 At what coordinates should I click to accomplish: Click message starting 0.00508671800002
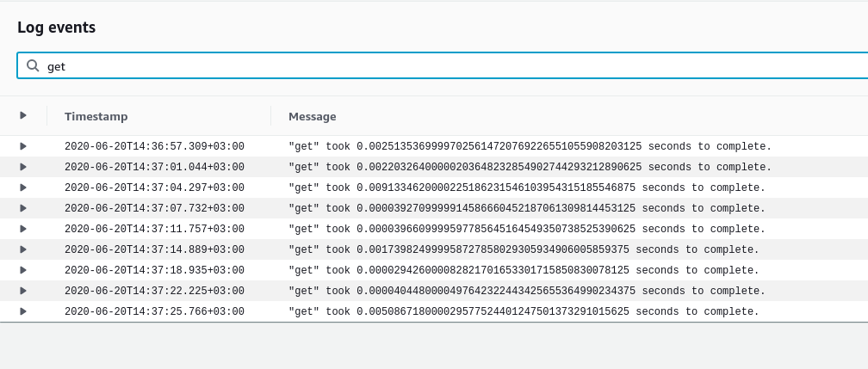524,312
